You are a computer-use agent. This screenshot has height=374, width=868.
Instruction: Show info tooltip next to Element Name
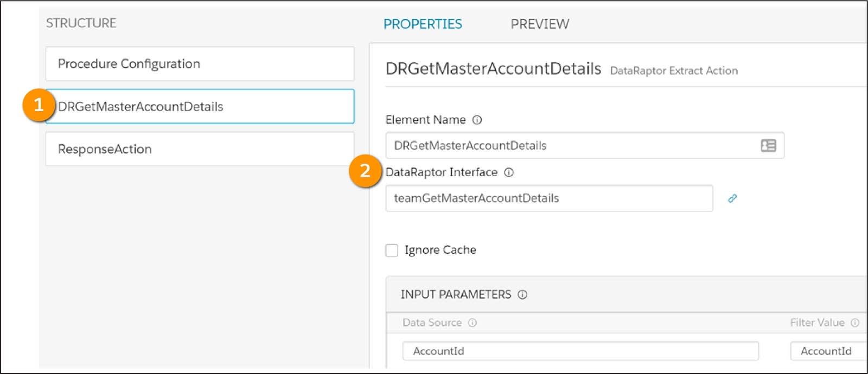pos(477,120)
